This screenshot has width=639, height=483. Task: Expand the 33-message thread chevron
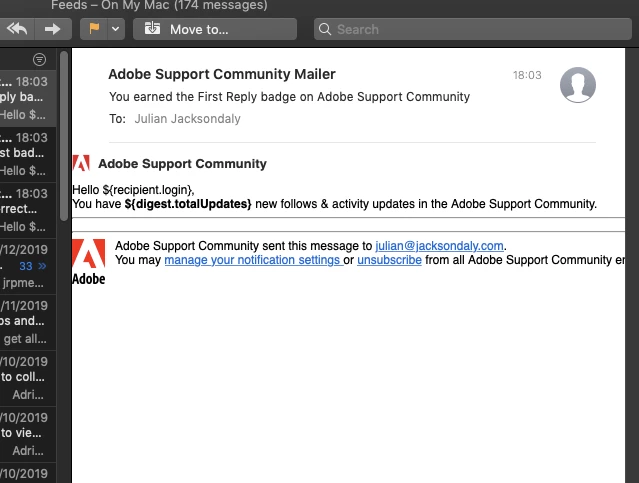(42, 266)
